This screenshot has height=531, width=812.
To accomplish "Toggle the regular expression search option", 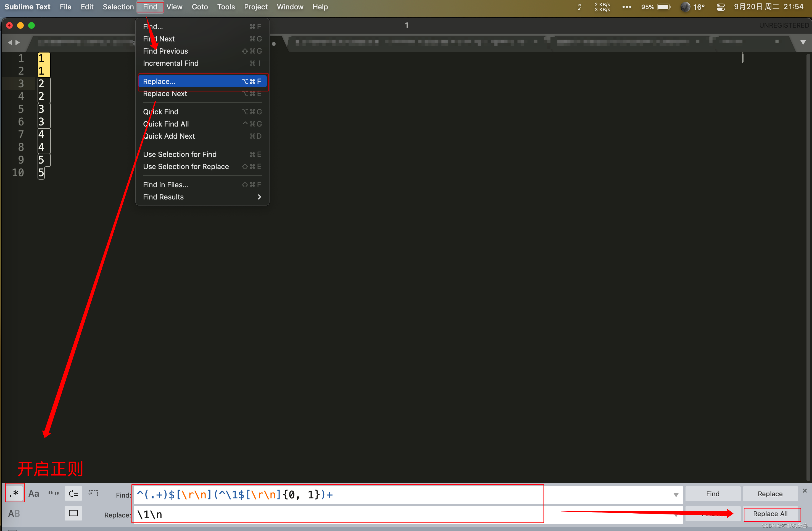I will [15, 493].
